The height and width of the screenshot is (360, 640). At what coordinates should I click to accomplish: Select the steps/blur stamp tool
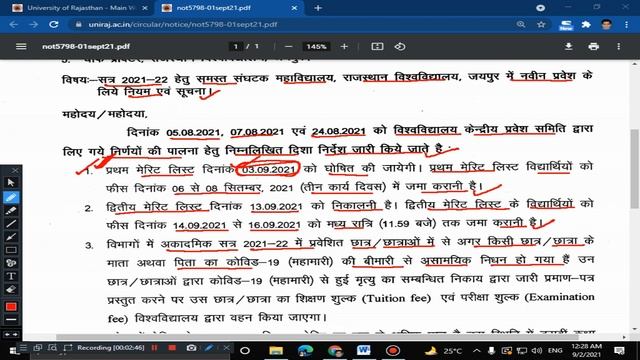(x=11, y=263)
